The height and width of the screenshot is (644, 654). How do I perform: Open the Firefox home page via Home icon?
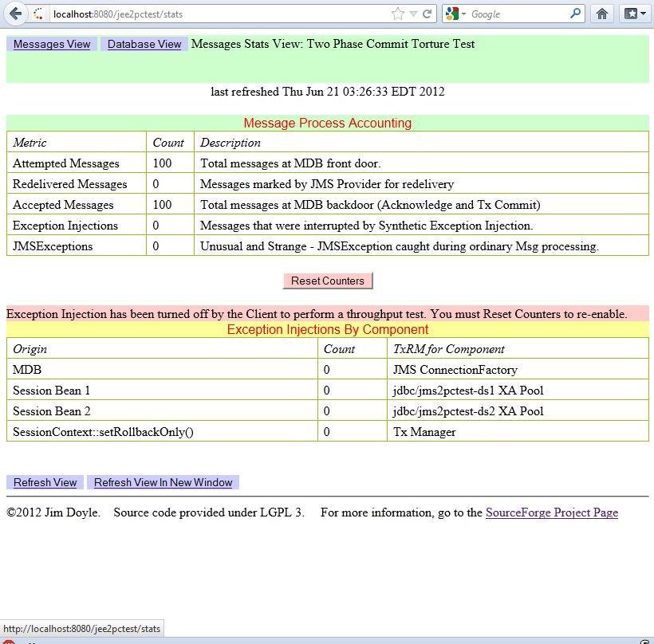point(602,13)
